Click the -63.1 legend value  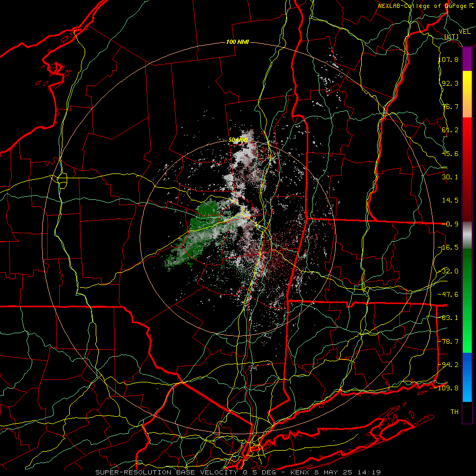[448, 318]
